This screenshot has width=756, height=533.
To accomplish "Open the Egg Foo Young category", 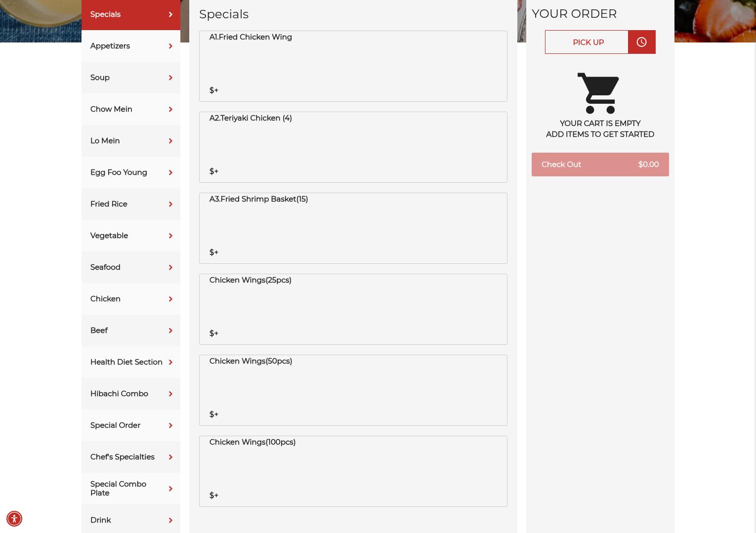I will point(131,172).
